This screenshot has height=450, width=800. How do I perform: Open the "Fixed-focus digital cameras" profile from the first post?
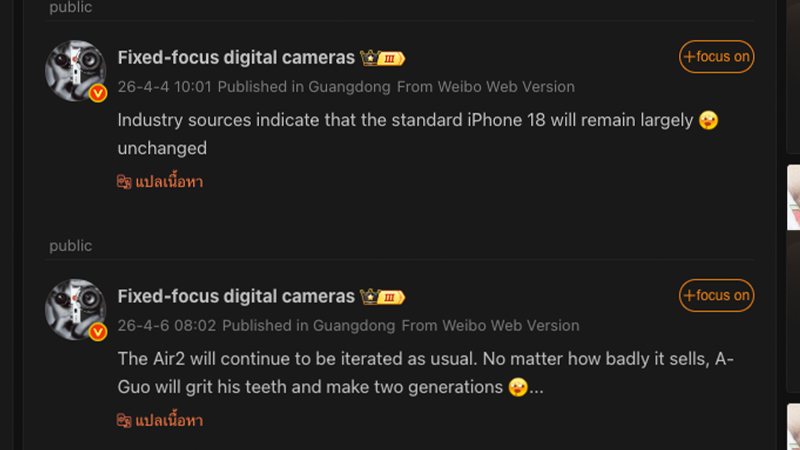[x=236, y=58]
